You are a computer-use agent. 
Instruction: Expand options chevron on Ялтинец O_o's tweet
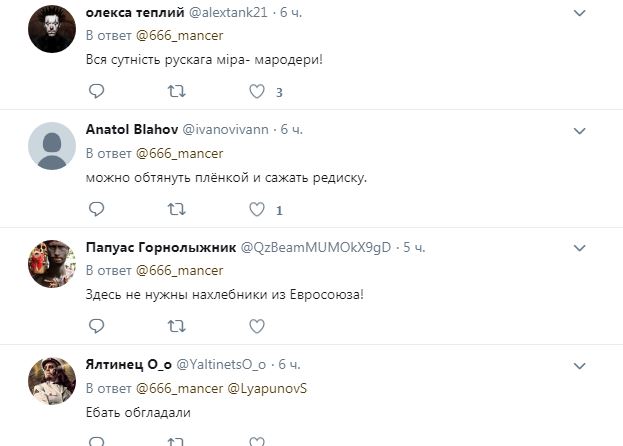click(x=580, y=365)
